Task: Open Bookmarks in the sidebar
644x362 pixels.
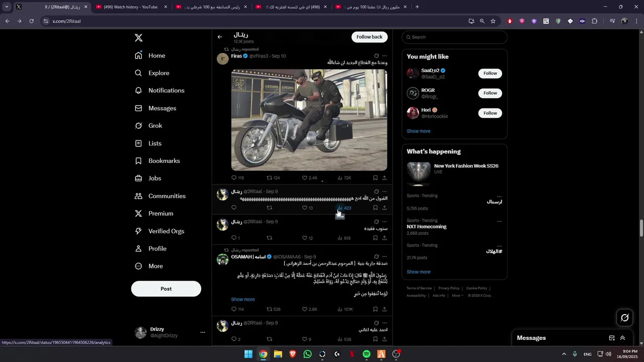Action: coord(157,161)
